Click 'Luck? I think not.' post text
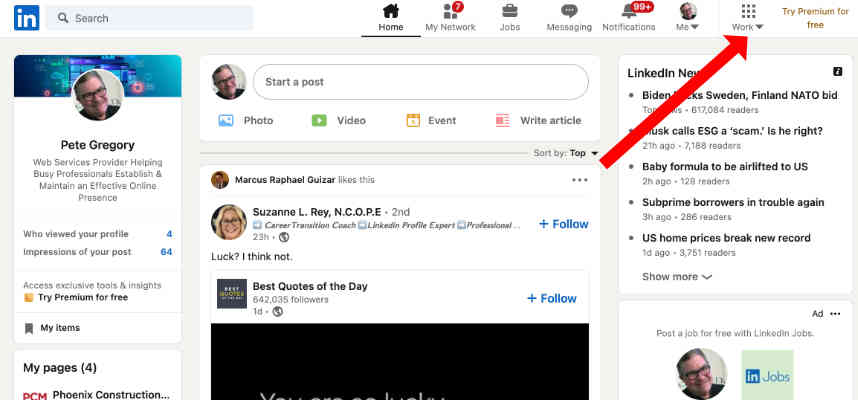The height and width of the screenshot is (400, 858). [x=252, y=256]
